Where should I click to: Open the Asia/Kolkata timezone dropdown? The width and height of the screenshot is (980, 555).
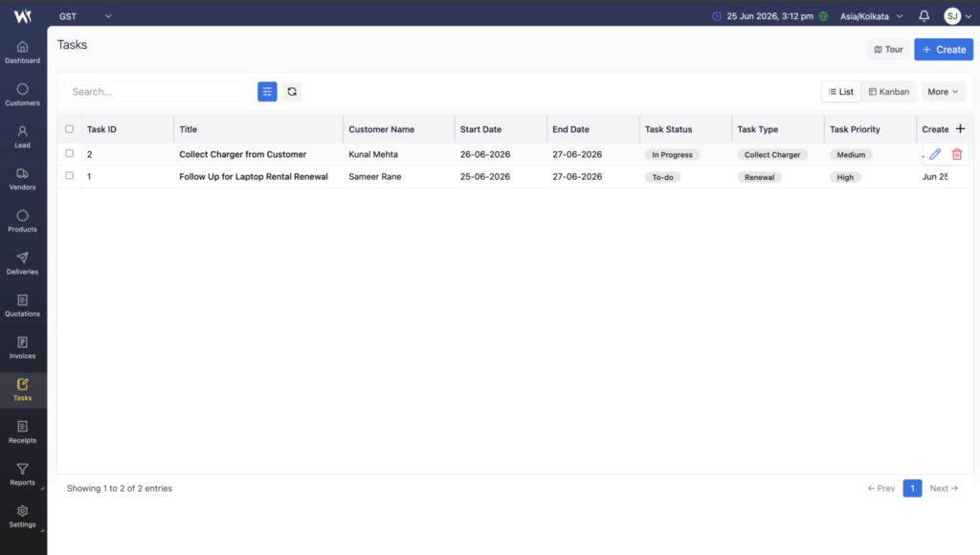point(871,16)
